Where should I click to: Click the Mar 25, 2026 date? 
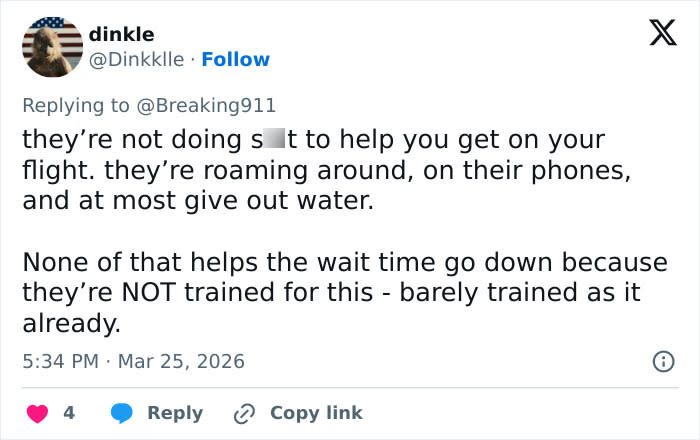click(181, 360)
